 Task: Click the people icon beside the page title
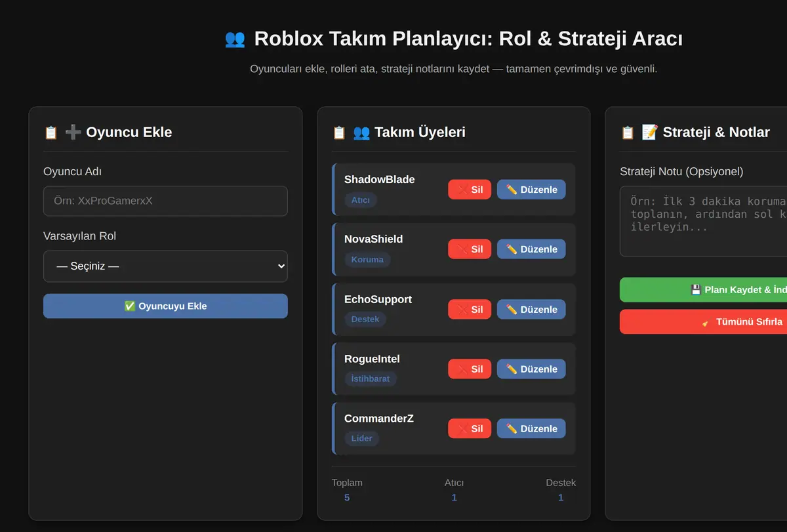235,39
